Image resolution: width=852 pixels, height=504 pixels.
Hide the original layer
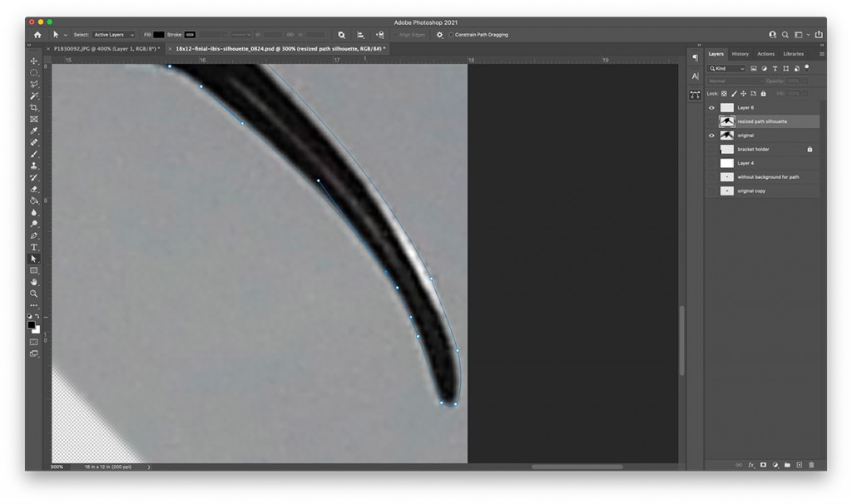point(711,135)
